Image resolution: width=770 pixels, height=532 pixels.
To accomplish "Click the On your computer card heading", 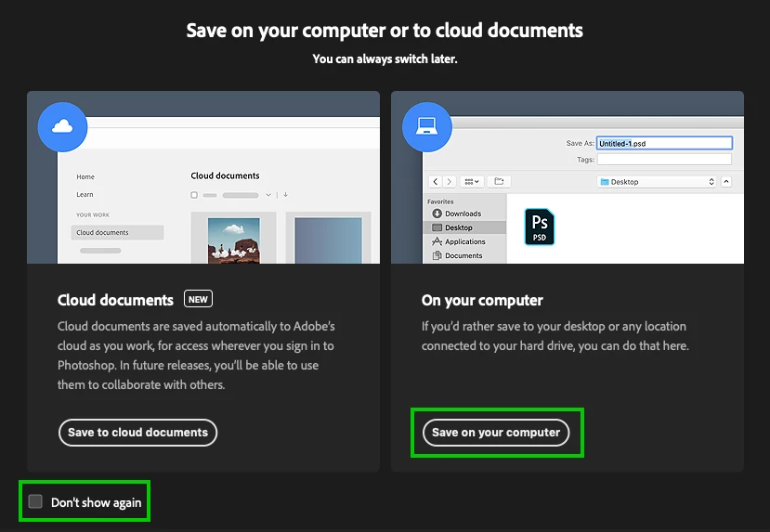I will [x=482, y=300].
